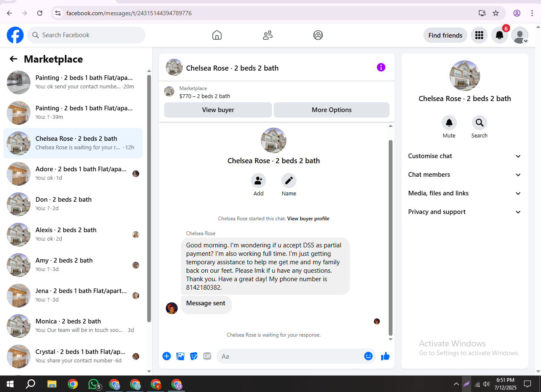Screen dimensions: 541x392
Task: Open the volume control in system tray
Action: 486,384
